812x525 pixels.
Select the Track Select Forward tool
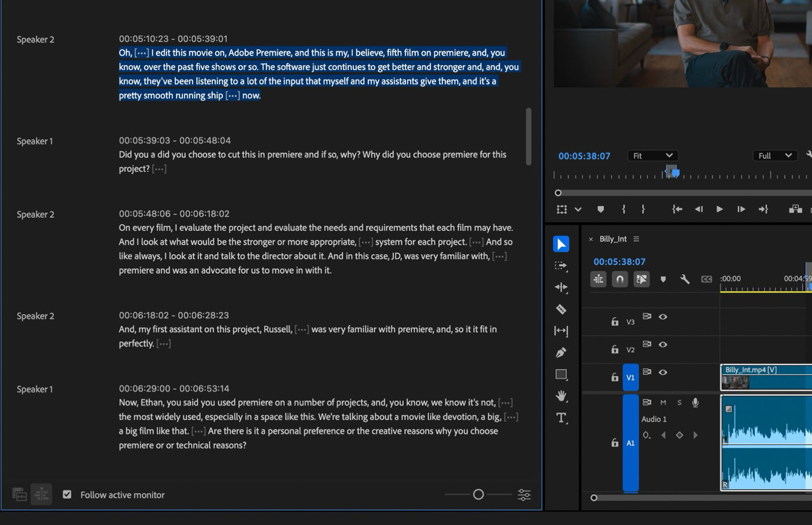click(561, 265)
